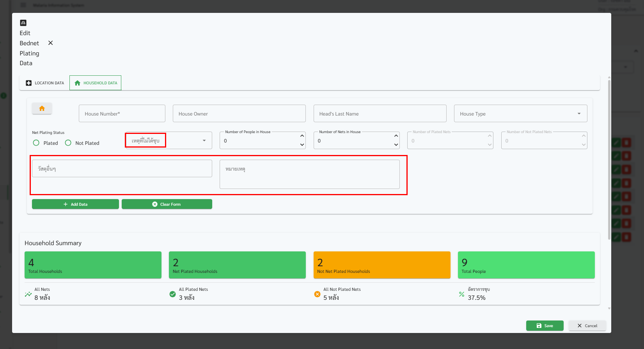
Task: Click the Add Data button
Action: [75, 204]
